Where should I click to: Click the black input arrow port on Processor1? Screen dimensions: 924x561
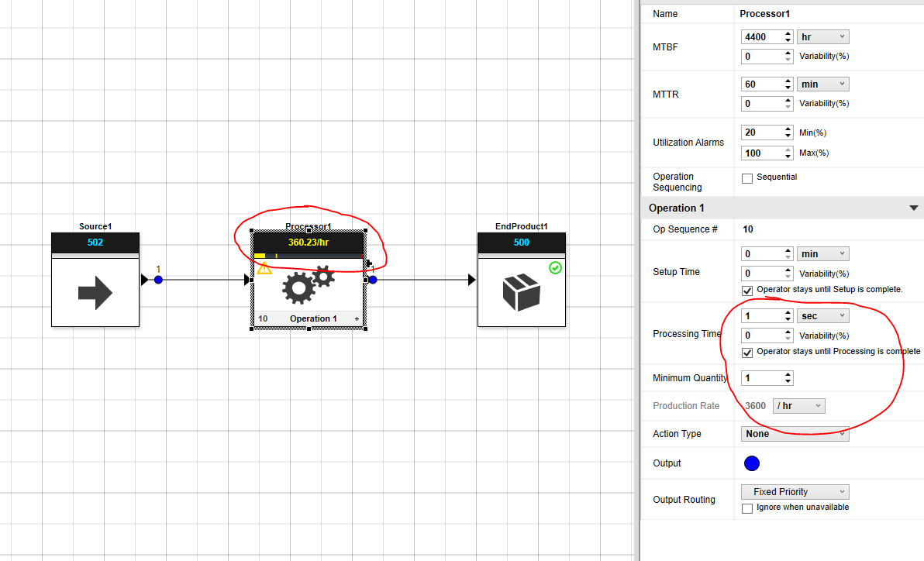click(247, 280)
